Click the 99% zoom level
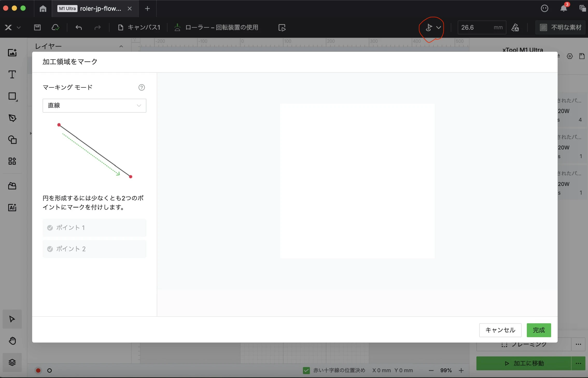Image resolution: width=588 pixels, height=378 pixels. [446, 370]
